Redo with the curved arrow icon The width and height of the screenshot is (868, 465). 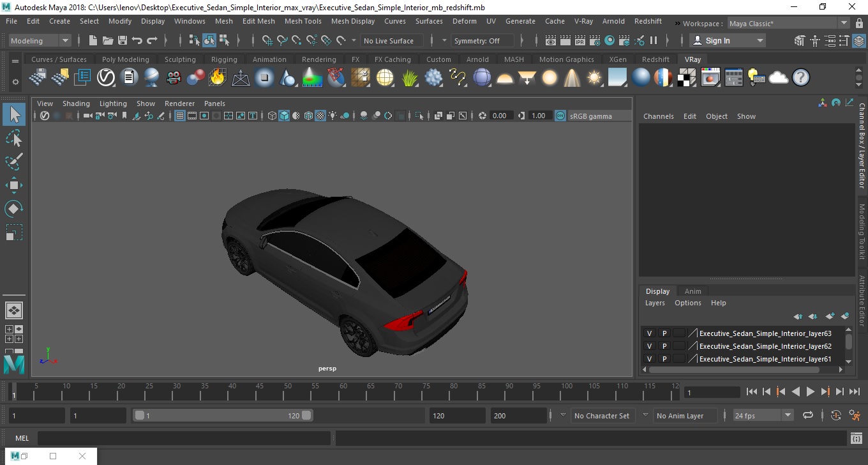click(x=152, y=40)
